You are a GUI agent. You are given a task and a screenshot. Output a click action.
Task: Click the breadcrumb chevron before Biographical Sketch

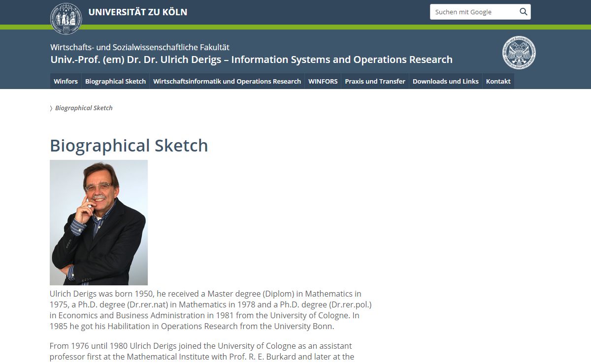(x=51, y=108)
